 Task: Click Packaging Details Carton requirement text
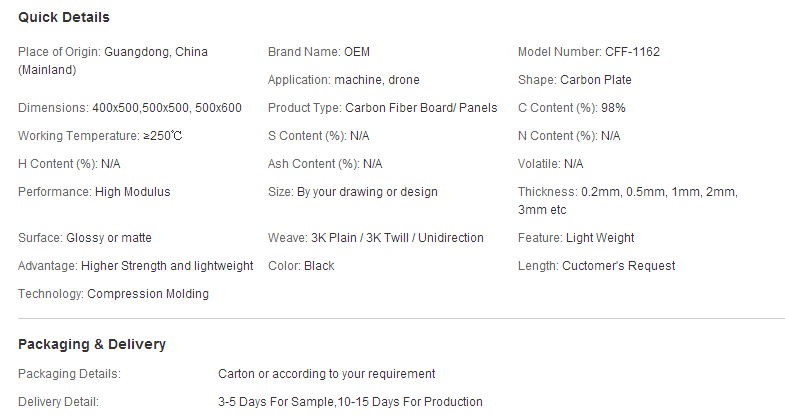click(326, 374)
